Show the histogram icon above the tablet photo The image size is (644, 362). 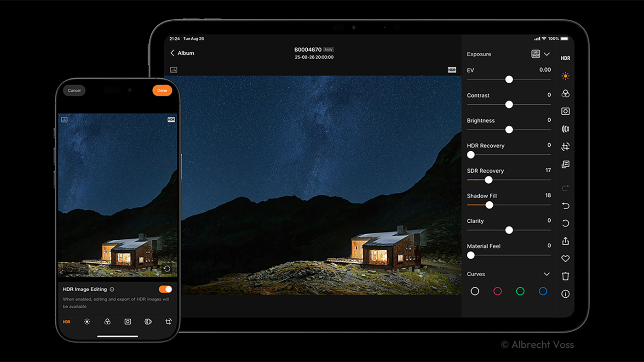(x=173, y=70)
